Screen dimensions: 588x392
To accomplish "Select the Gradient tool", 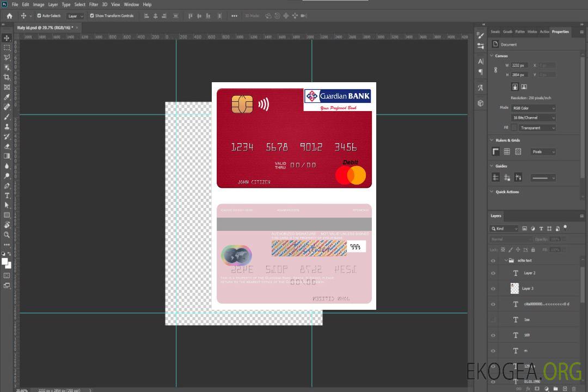I will click(7, 156).
